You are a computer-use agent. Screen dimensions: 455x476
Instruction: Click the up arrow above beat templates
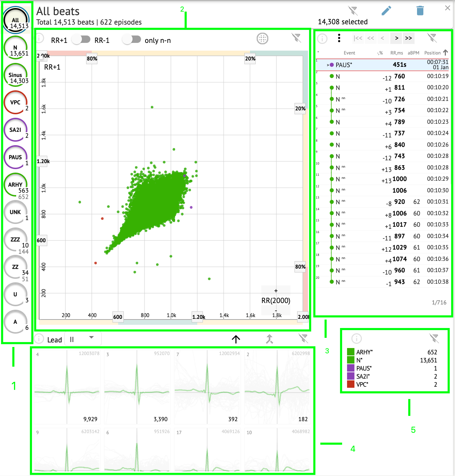236,339
